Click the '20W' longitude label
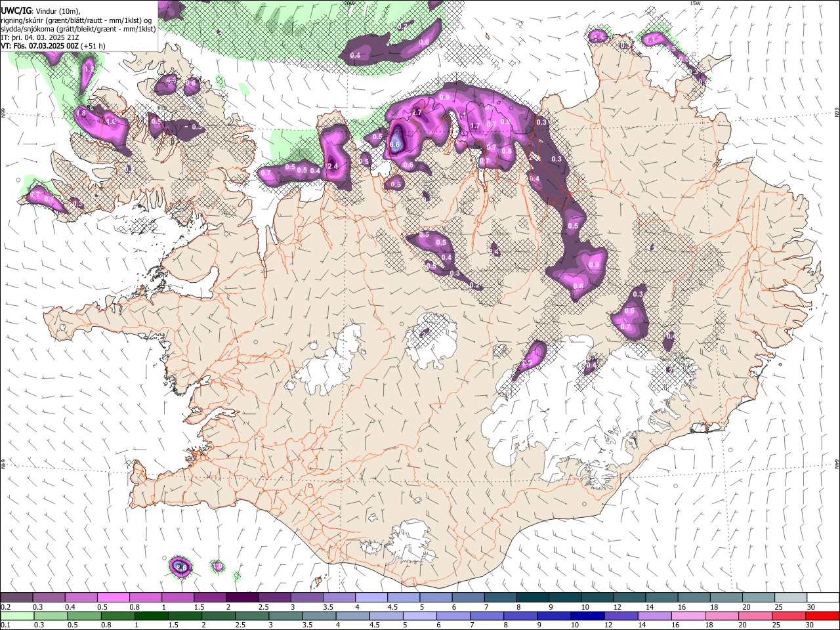 coord(350,3)
